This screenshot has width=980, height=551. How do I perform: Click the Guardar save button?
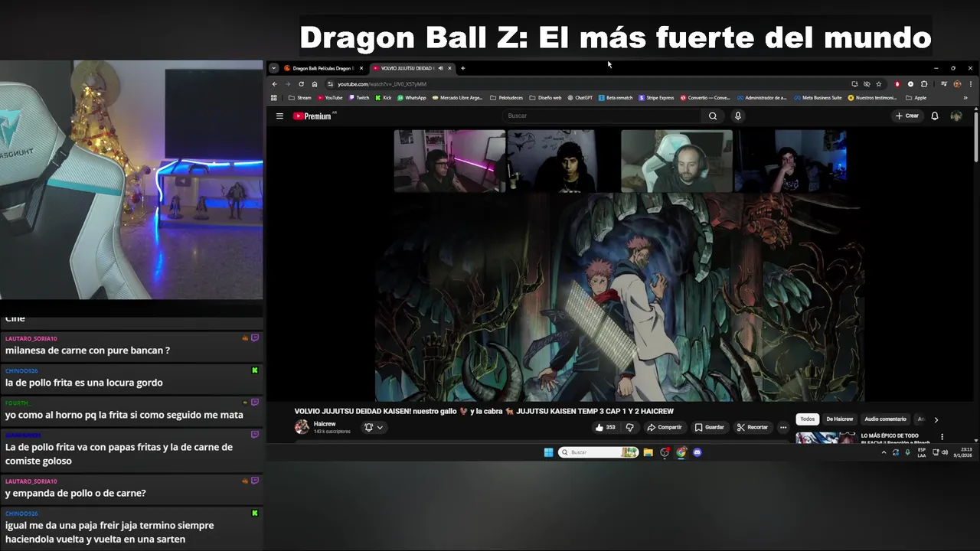(710, 427)
